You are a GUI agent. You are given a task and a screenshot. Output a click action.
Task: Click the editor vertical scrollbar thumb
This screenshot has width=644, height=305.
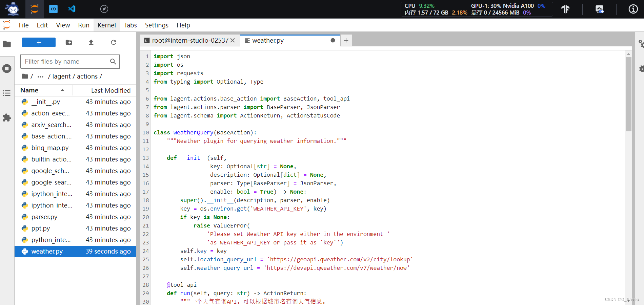click(x=628, y=94)
